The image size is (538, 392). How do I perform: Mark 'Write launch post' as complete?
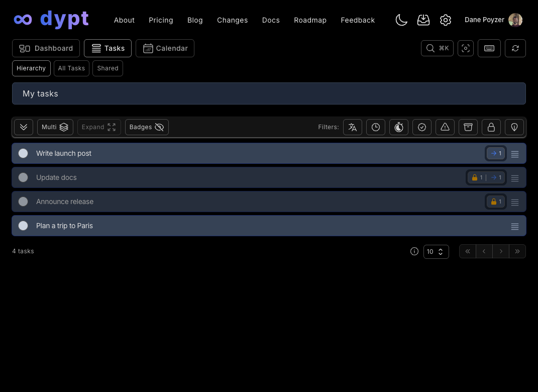click(x=23, y=153)
